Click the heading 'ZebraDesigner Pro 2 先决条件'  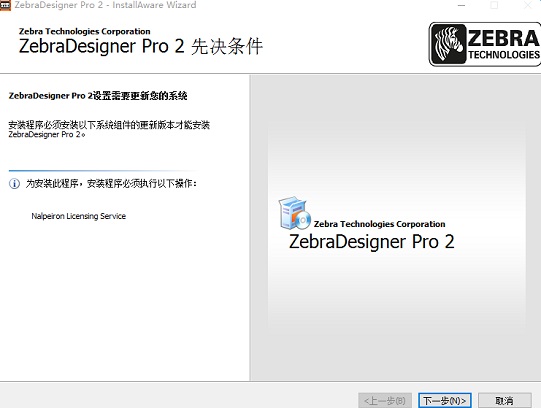pyautogui.click(x=141, y=46)
